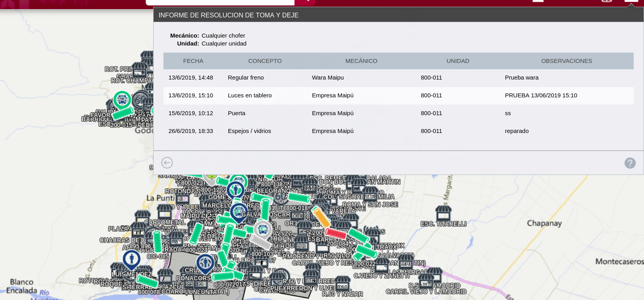Sort by the FECHA column header

coord(193,61)
